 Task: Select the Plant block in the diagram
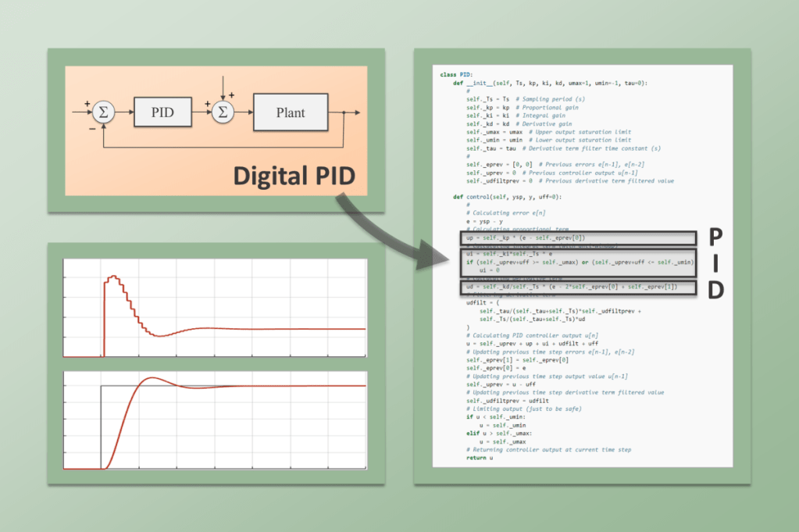pyautogui.click(x=291, y=112)
